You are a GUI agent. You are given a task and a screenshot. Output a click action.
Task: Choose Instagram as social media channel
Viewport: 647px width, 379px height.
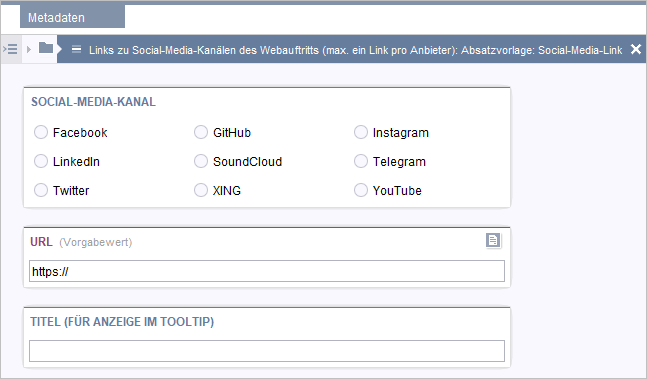[x=361, y=132]
